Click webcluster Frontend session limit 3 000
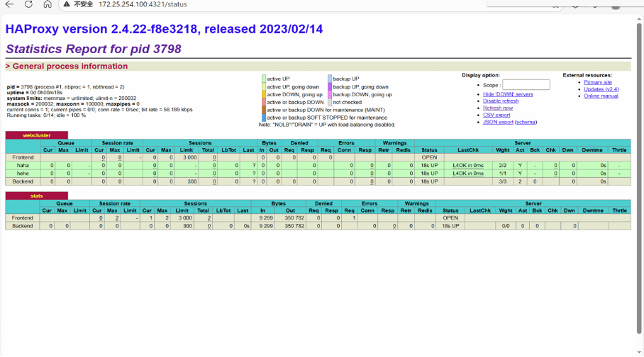The width and height of the screenshot is (644, 357). tap(190, 157)
